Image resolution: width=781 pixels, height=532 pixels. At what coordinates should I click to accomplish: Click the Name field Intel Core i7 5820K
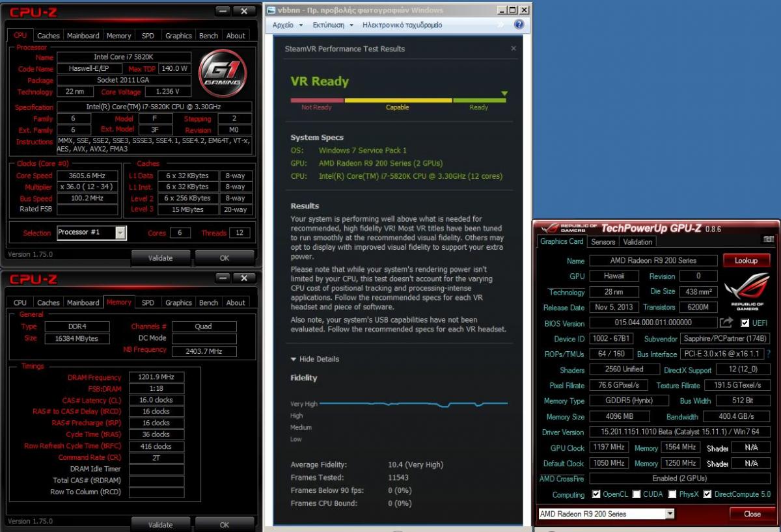[x=124, y=57]
